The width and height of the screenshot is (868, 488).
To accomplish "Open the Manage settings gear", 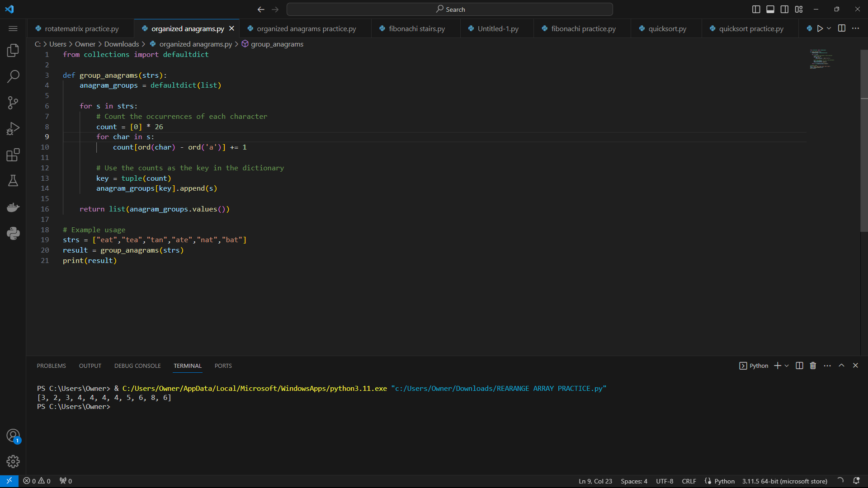I will coord(13,461).
